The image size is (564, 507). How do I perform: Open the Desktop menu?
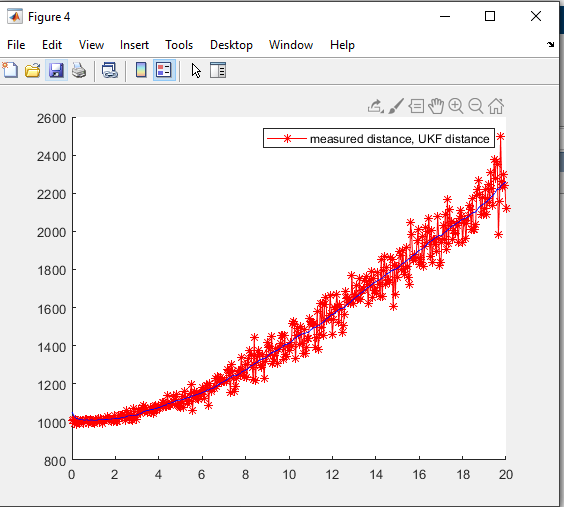click(x=231, y=45)
